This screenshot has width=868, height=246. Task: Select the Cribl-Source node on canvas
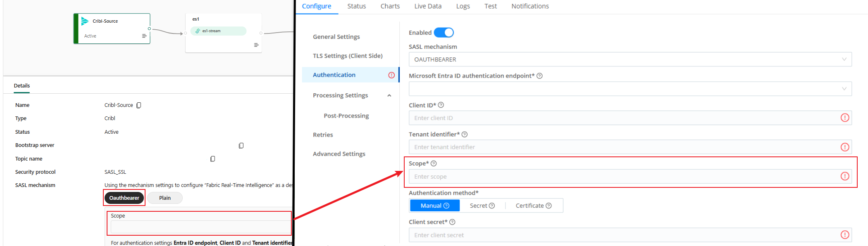tap(112, 28)
